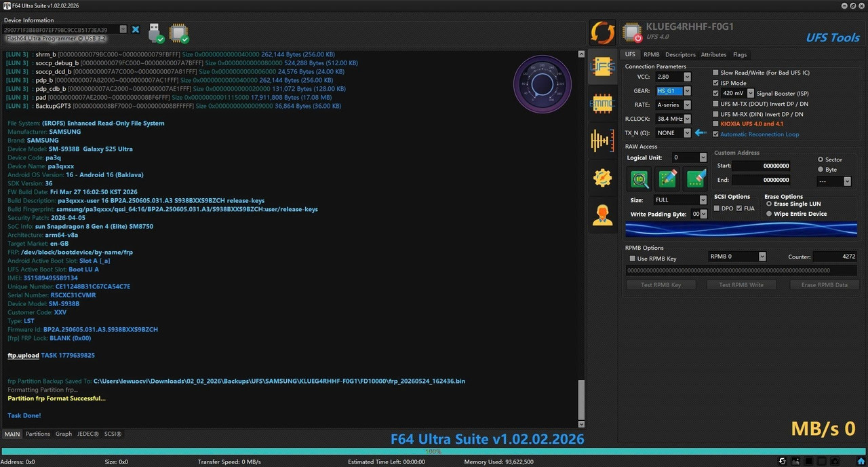Click the Test RPMB Key button
868x467 pixels.
[x=661, y=285]
